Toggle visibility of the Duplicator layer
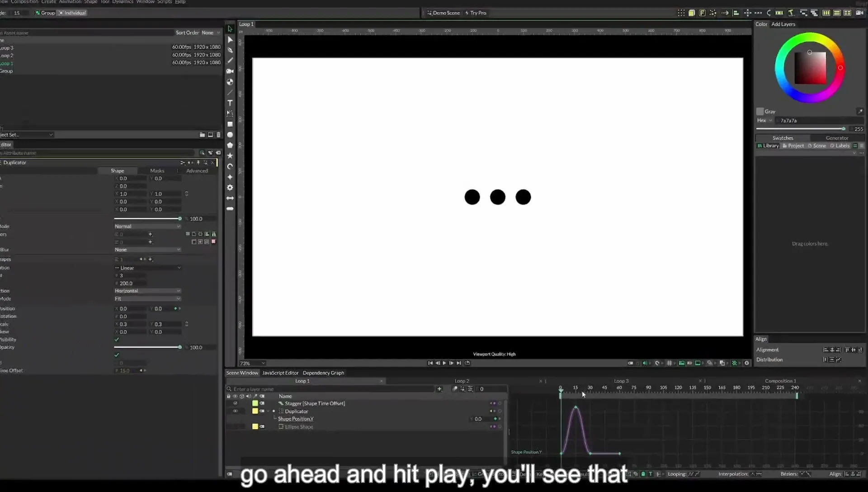The image size is (868, 492). (x=235, y=411)
